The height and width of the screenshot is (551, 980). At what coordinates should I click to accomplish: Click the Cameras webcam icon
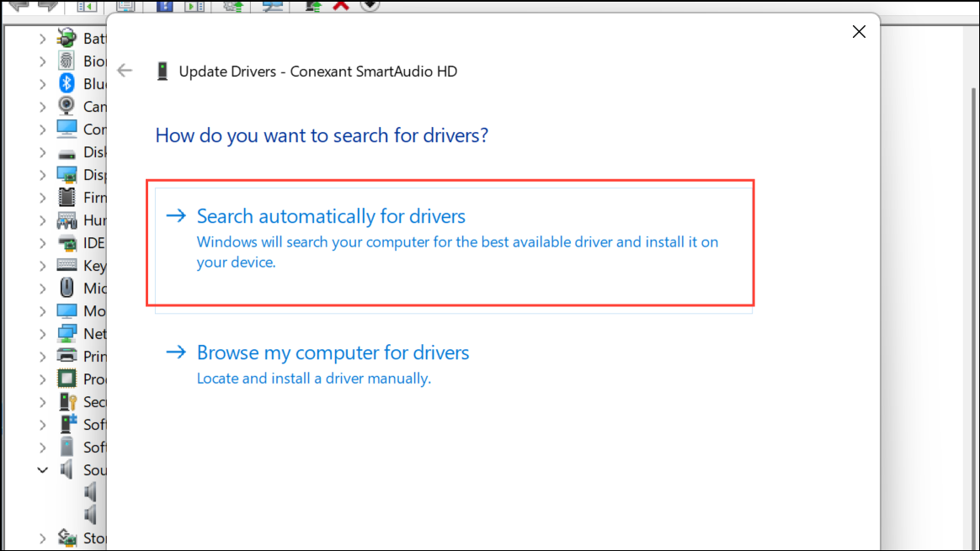(x=67, y=106)
